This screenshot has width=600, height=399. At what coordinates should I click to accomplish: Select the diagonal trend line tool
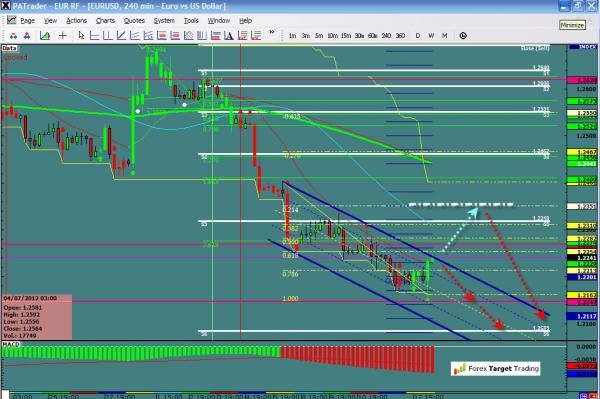121,36
